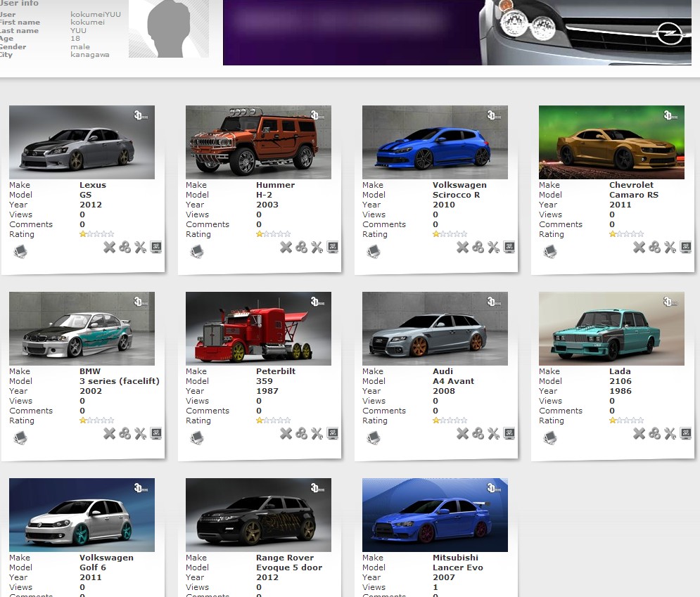The width and height of the screenshot is (700, 597).
Task: Click wrench icon on Lada 2106 card
Action: (x=670, y=434)
